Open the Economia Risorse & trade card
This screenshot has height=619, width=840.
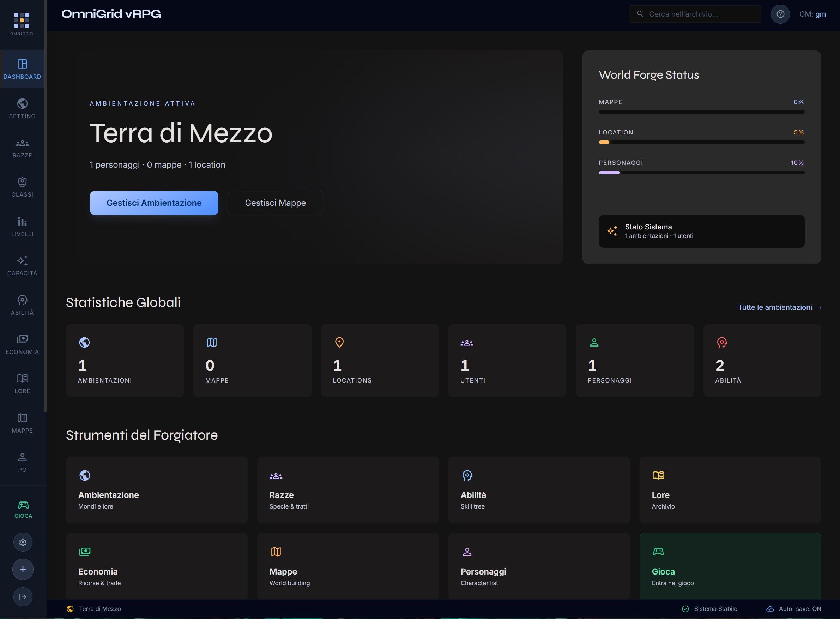coord(157,566)
